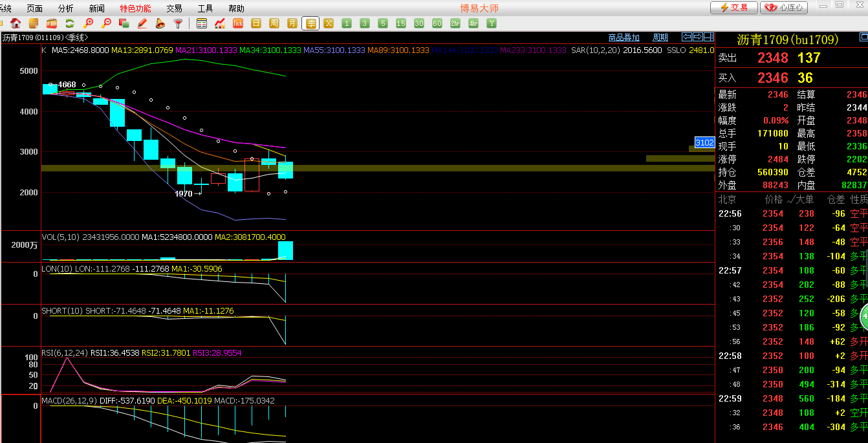This screenshot has height=443, width=868.
Task: Open the 交易 menu
Action: pos(174,8)
